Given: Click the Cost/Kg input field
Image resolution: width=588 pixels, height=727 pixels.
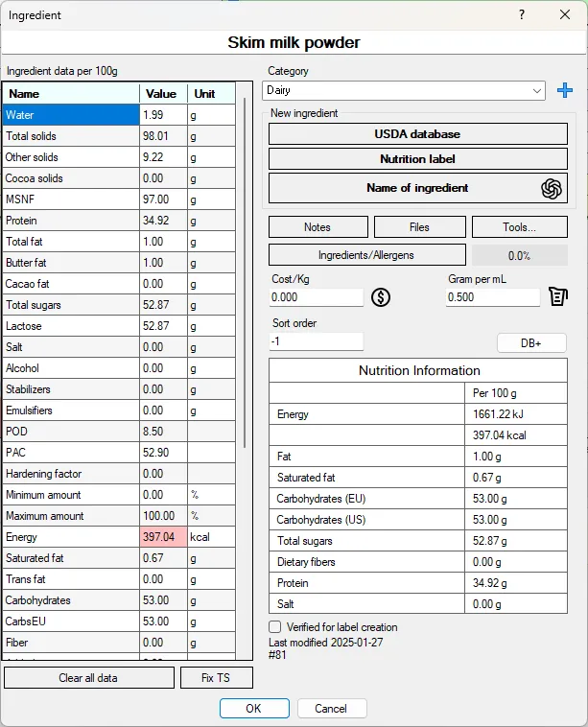Looking at the screenshot, I should (x=317, y=297).
